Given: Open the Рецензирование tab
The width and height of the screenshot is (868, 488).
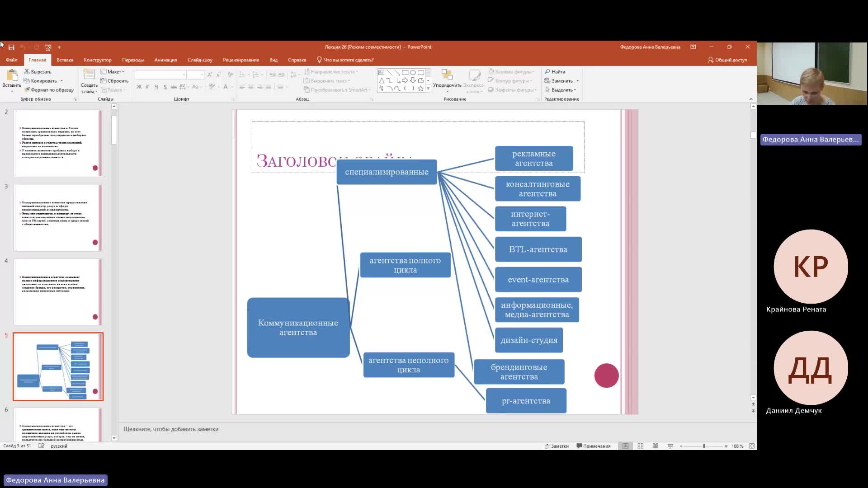Looking at the screenshot, I should (x=241, y=60).
